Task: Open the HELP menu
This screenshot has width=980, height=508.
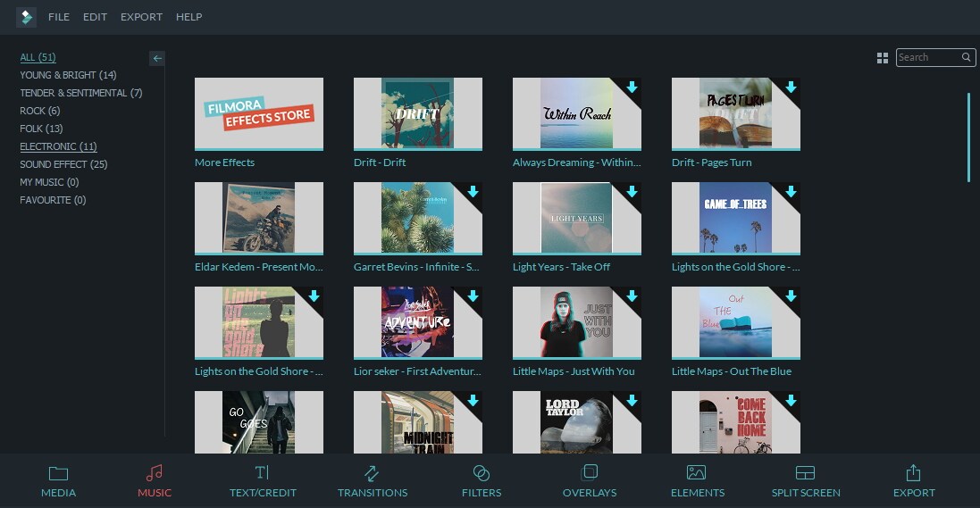Action: pos(188,17)
